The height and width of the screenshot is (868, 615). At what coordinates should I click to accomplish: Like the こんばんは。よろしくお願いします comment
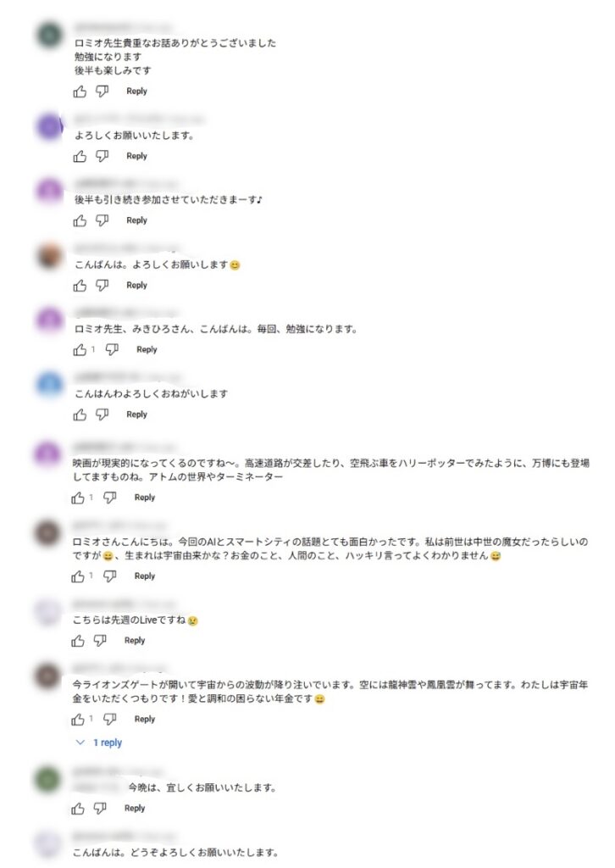point(80,286)
